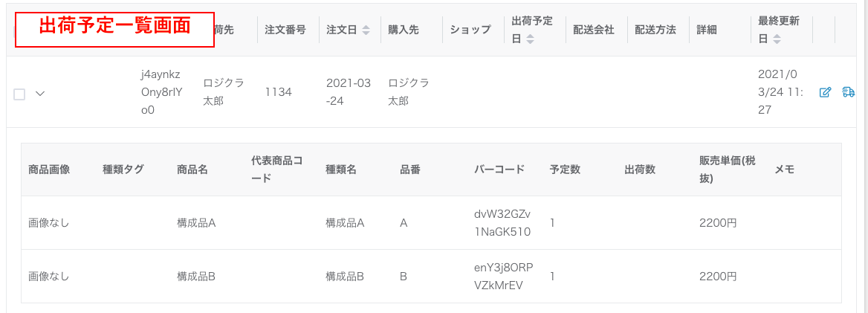Screen dimensions: 868x313
Task: Sort by 注文日 using its sort arrows
Action: [x=366, y=30]
